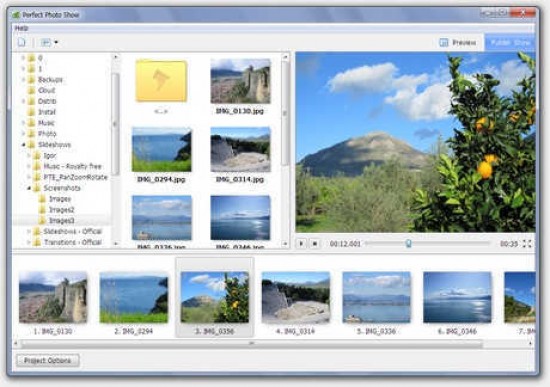Open the view mode dropdown arrow
Screen dimensions: 550x387
point(56,42)
